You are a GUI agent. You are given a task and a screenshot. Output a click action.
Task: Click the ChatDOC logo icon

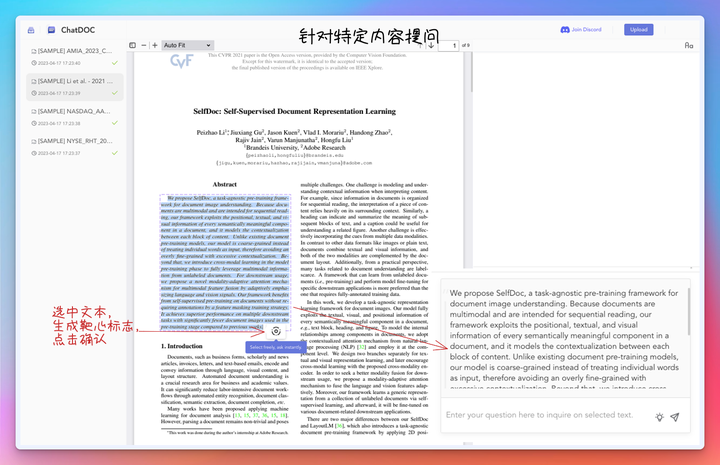pos(51,30)
